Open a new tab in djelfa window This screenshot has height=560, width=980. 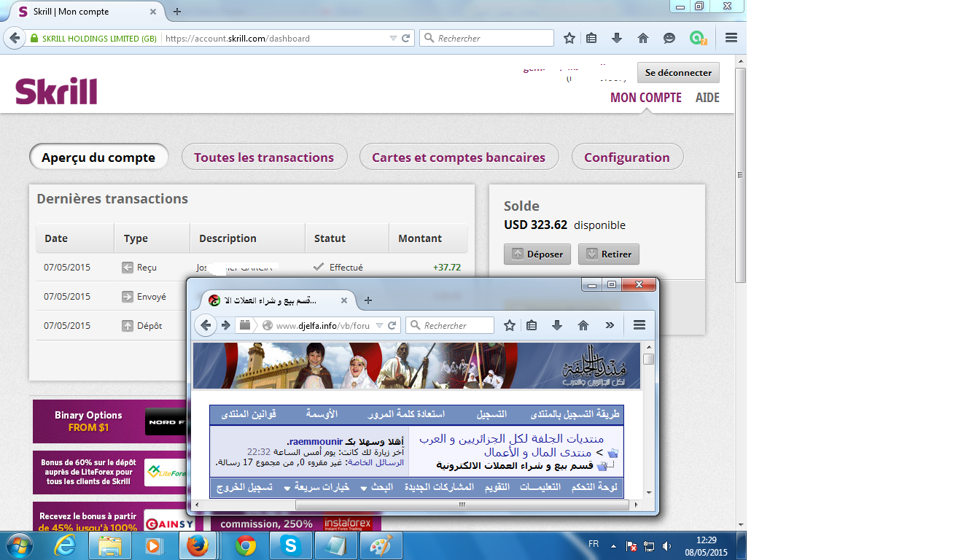368,300
